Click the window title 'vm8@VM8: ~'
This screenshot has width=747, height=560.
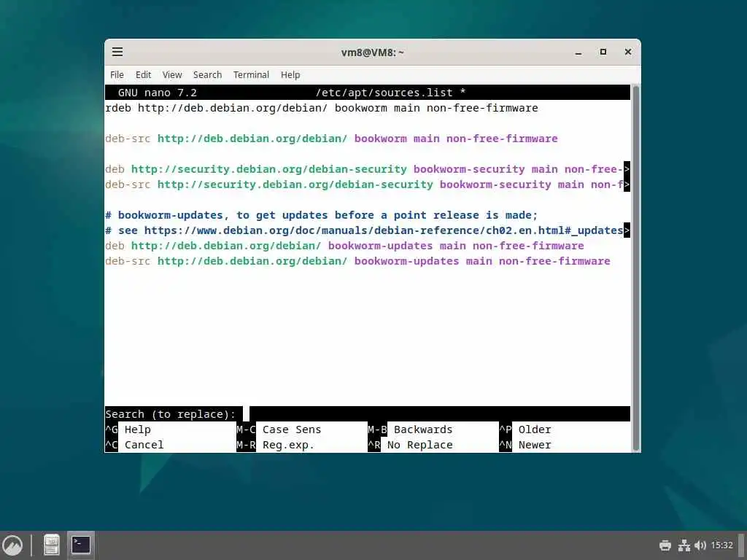coord(372,52)
